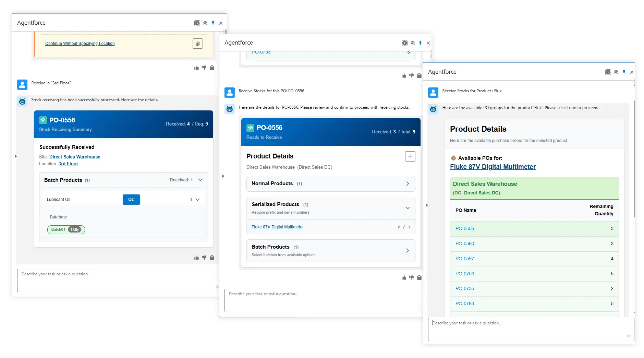Click the info icon in the left Agentforce header

[197, 23]
